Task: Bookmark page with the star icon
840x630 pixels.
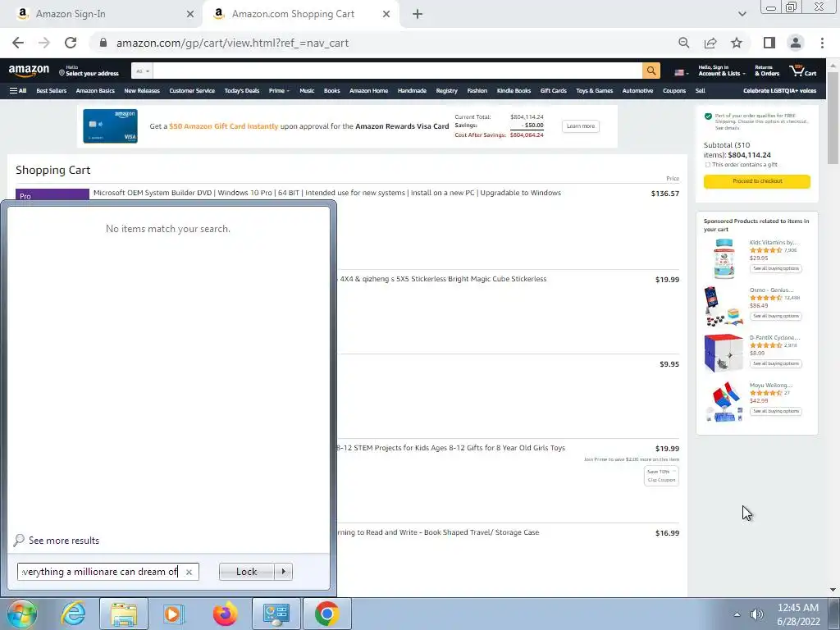Action: pos(737,43)
